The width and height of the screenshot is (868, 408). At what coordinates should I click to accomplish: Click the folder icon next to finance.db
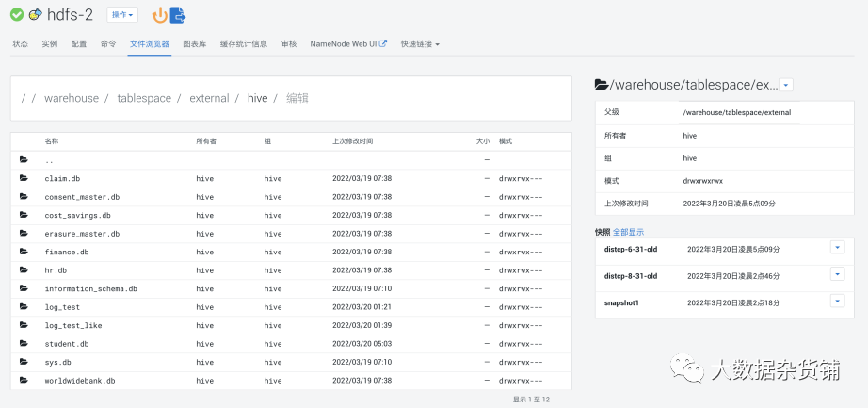[24, 252]
